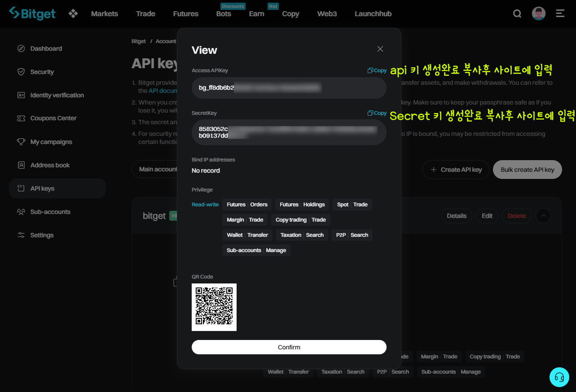Open the Copy menu in the navbar
The width and height of the screenshot is (576, 392).
[290, 14]
